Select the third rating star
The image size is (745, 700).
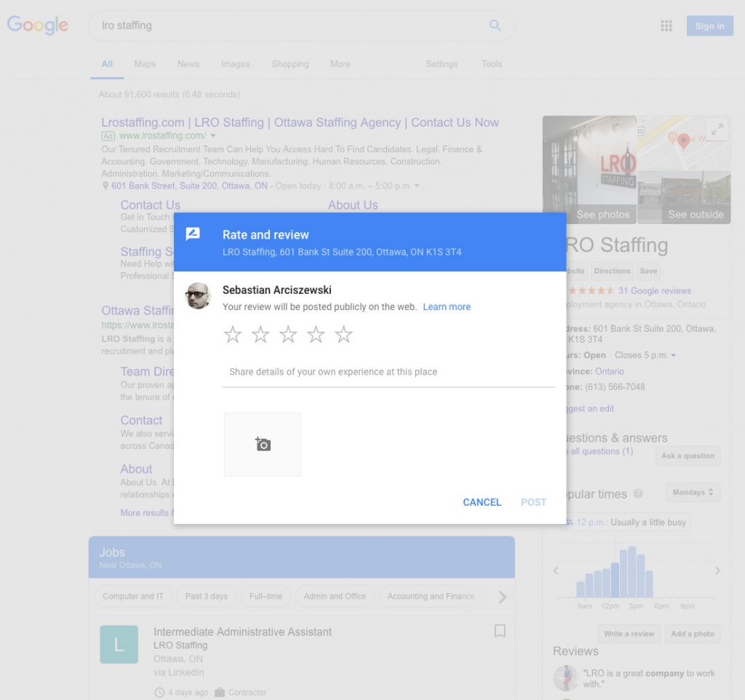pyautogui.click(x=288, y=335)
